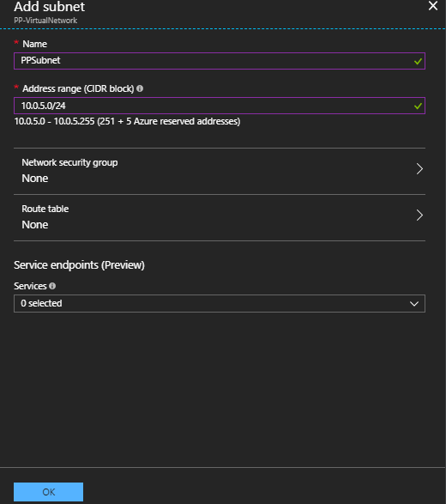This screenshot has width=446, height=504.
Task: Open Network security group via its chevron
Action: coord(419,169)
